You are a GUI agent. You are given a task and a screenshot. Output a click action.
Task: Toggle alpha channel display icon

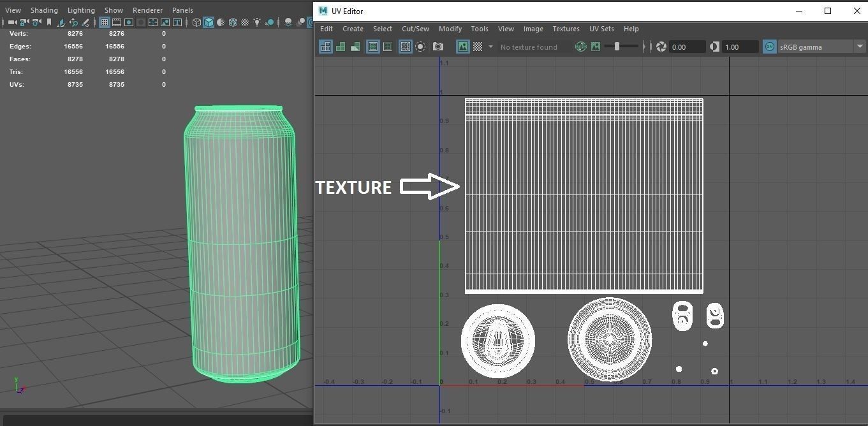(596, 47)
